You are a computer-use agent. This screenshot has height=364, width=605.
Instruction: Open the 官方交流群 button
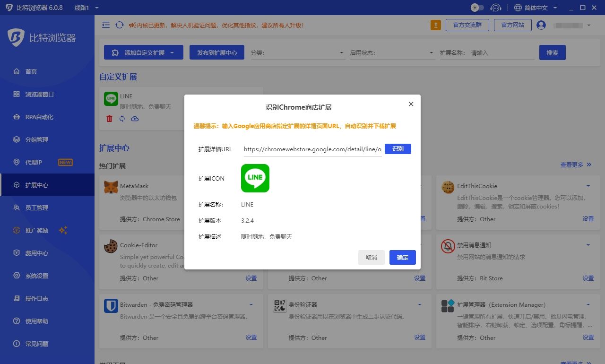click(x=467, y=25)
